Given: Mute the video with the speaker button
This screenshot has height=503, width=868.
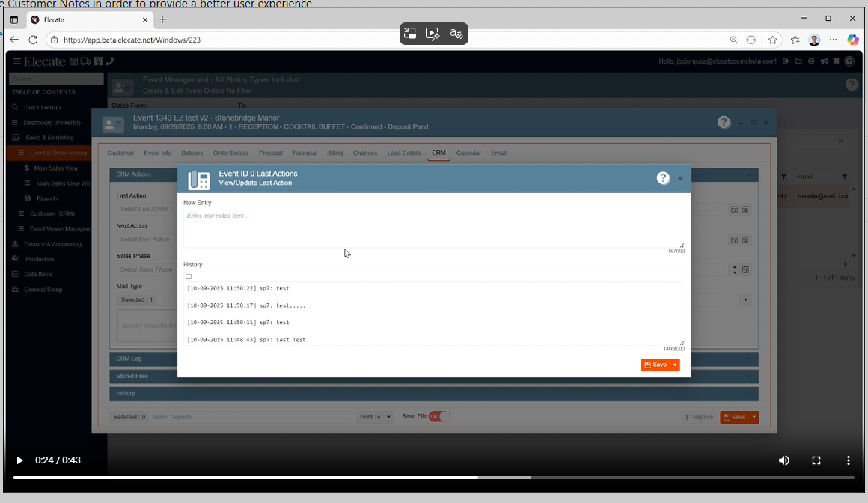Looking at the screenshot, I should click(x=783, y=460).
